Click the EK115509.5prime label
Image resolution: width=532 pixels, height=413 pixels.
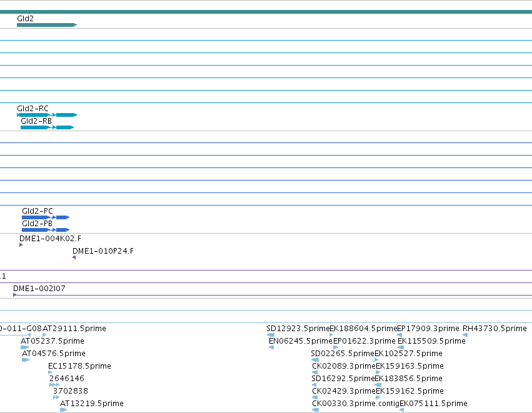click(431, 341)
